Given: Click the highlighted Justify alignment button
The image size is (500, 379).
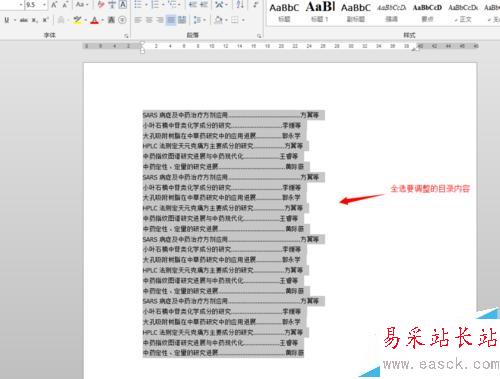Looking at the screenshot, I should [171, 20].
